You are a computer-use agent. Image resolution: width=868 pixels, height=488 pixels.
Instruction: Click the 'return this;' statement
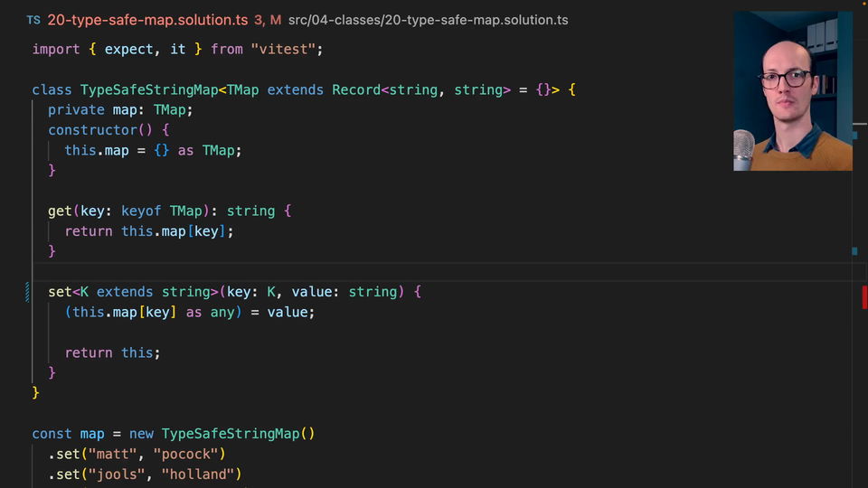click(x=112, y=352)
